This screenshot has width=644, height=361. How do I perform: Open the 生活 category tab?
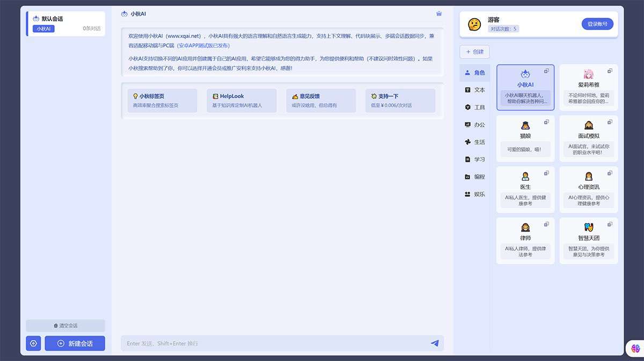pos(475,142)
